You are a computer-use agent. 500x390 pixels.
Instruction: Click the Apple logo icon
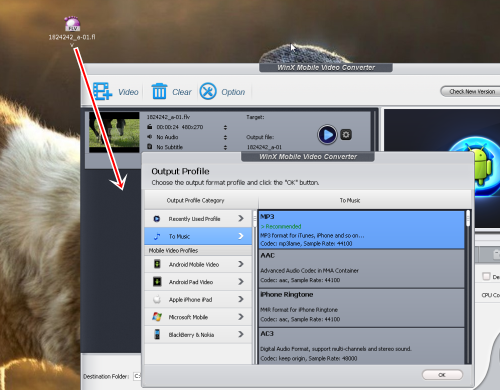[157, 299]
